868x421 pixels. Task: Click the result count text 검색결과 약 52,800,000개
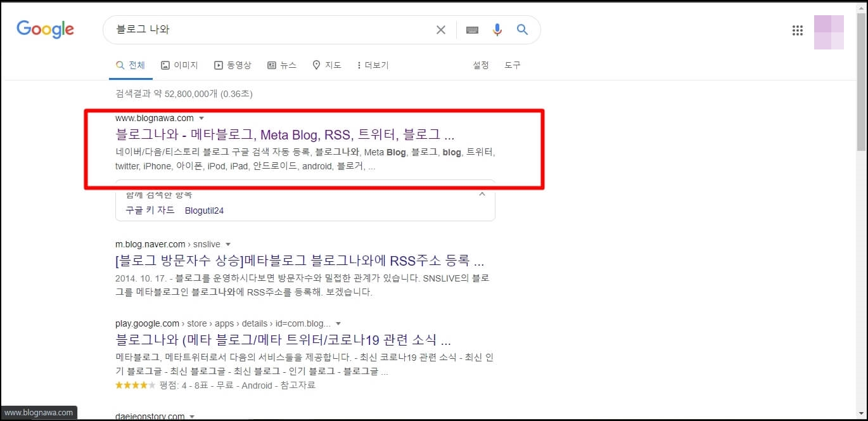pos(184,94)
